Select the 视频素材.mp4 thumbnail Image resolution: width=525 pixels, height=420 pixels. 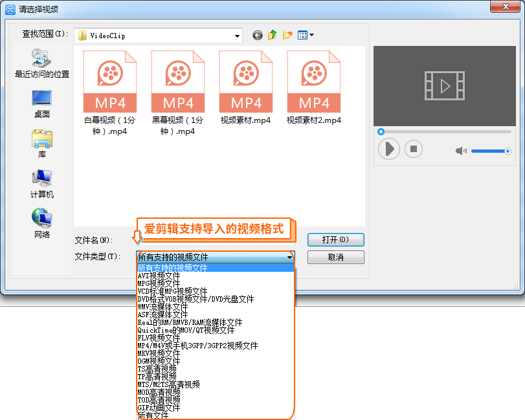click(246, 81)
